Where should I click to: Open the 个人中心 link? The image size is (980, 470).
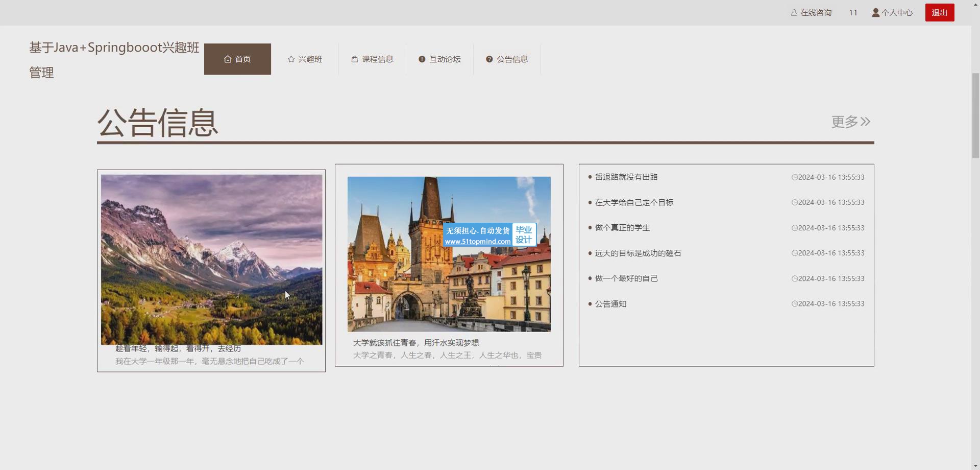point(892,13)
